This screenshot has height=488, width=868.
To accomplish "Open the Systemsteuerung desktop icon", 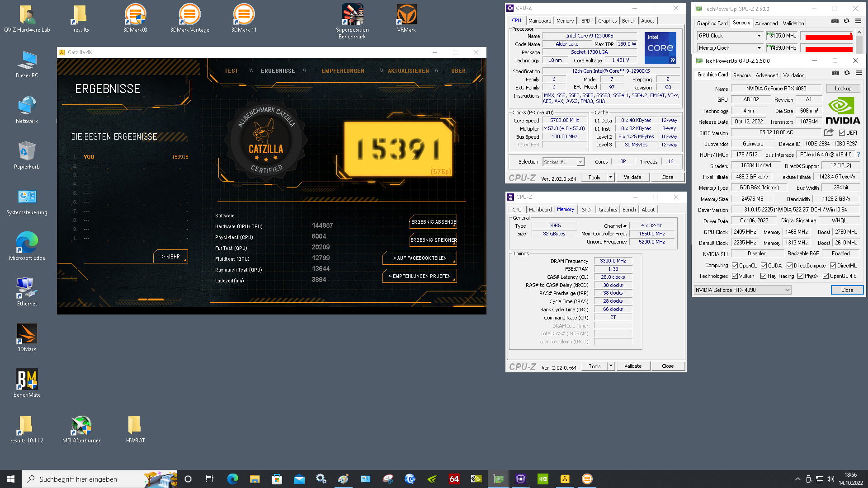I will click(27, 201).
